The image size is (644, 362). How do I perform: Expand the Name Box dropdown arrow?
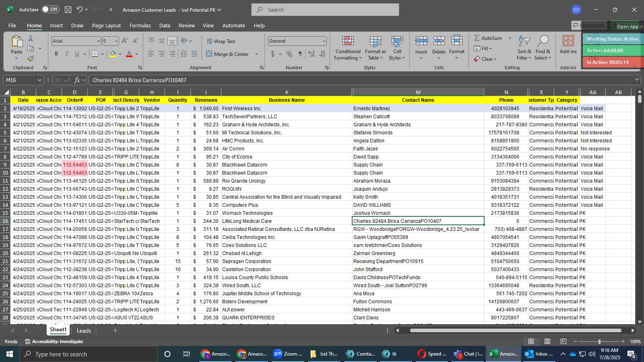pyautogui.click(x=39, y=80)
